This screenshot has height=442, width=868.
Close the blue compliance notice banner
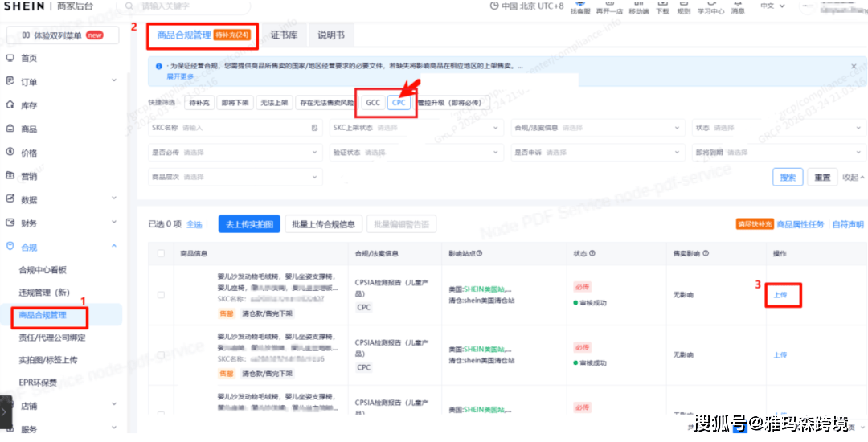[854, 66]
